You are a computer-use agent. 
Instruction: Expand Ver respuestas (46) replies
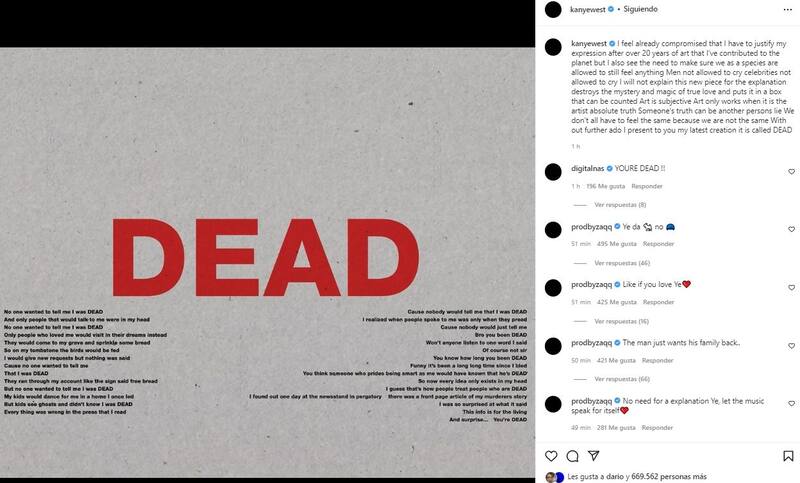[622, 263]
